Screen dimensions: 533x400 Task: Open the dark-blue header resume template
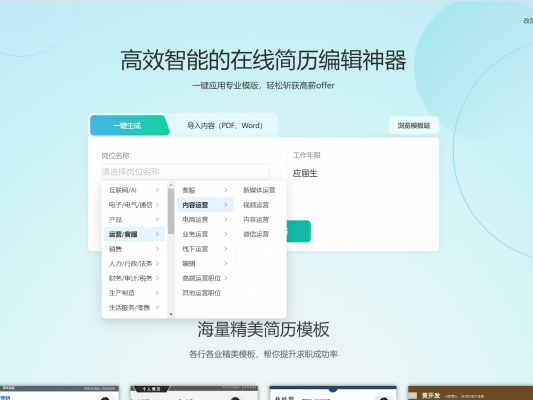(333, 393)
